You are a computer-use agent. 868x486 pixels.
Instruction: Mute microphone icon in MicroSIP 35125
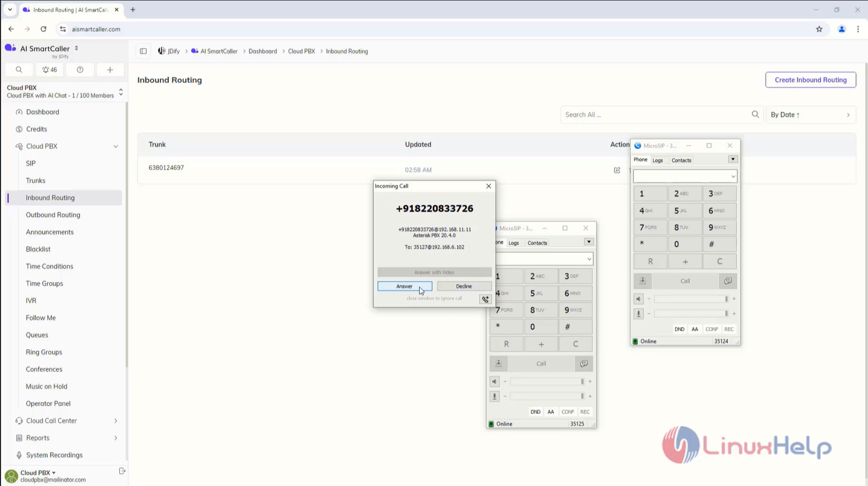tap(494, 396)
